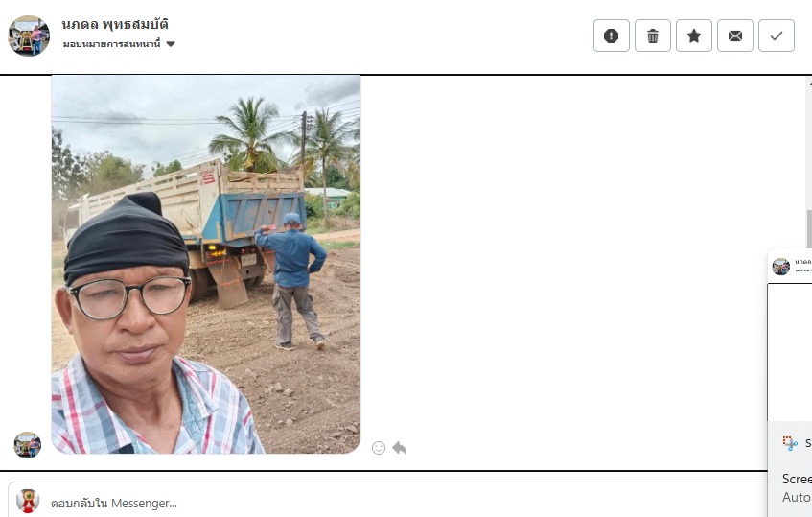This screenshot has width=812, height=517.
Task: Click the spam exclamation mark icon
Action: pyautogui.click(x=611, y=35)
